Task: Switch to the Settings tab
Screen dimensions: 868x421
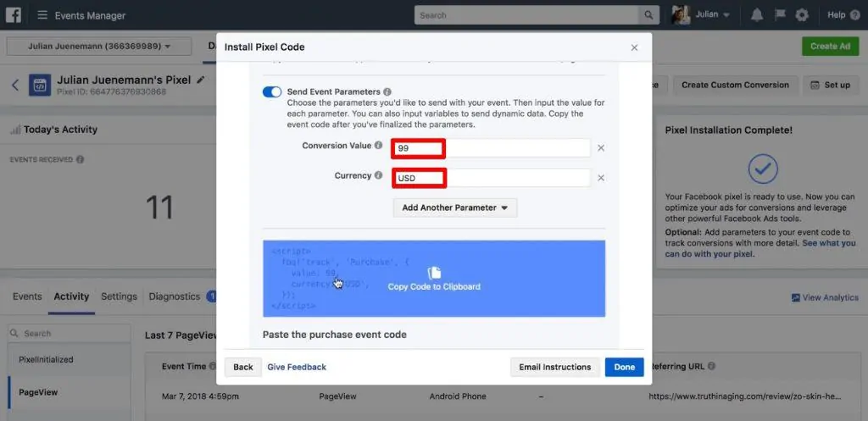Action: (x=119, y=296)
